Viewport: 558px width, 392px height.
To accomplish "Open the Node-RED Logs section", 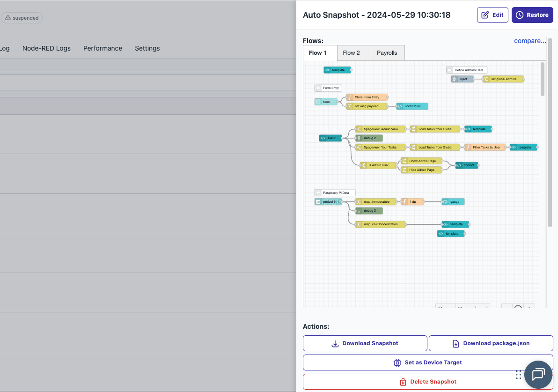I will pos(46,48).
